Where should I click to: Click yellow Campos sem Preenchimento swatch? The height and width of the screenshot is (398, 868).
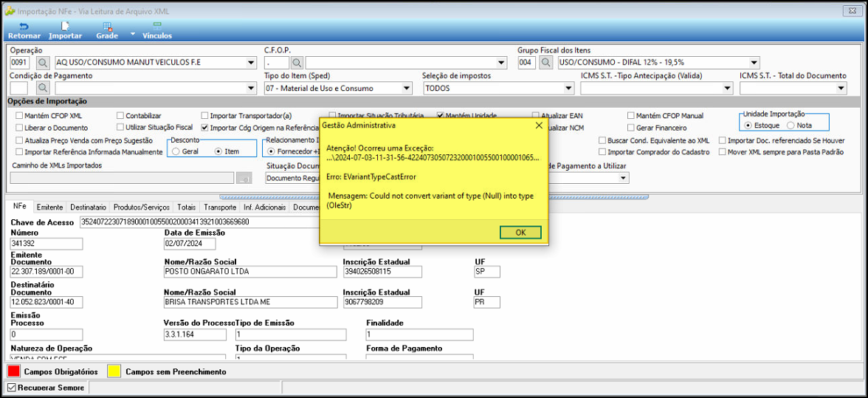click(x=115, y=371)
